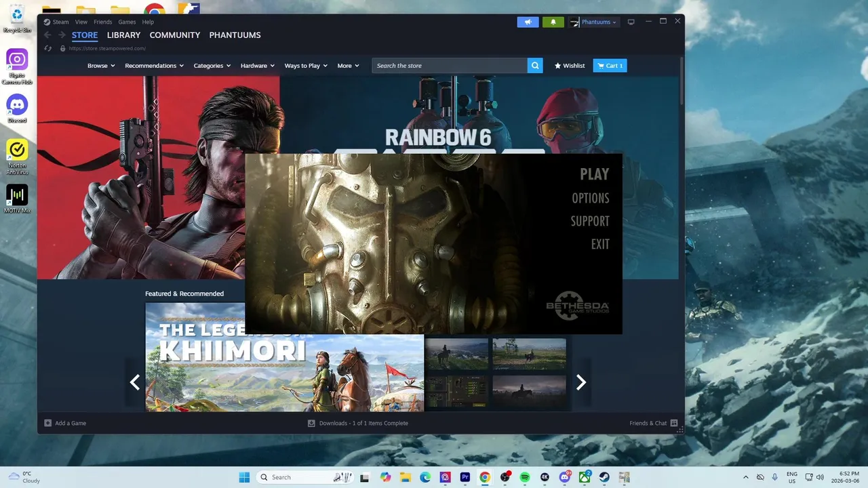The width and height of the screenshot is (868, 488).
Task: Switch to the STORE tab
Action: [x=85, y=35]
